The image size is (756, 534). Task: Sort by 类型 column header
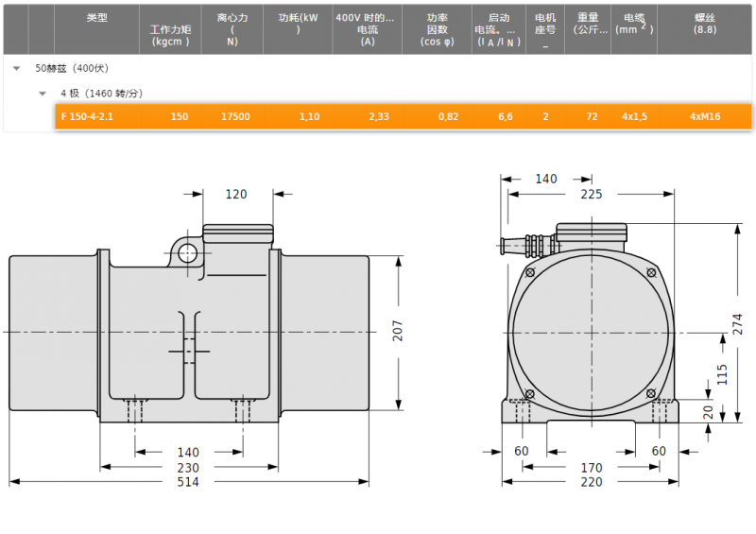97,29
